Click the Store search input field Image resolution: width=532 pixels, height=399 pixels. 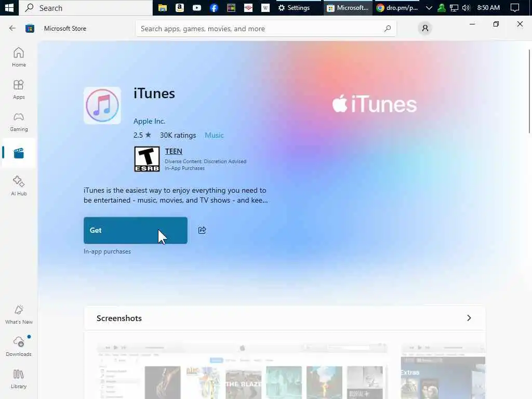266,29
